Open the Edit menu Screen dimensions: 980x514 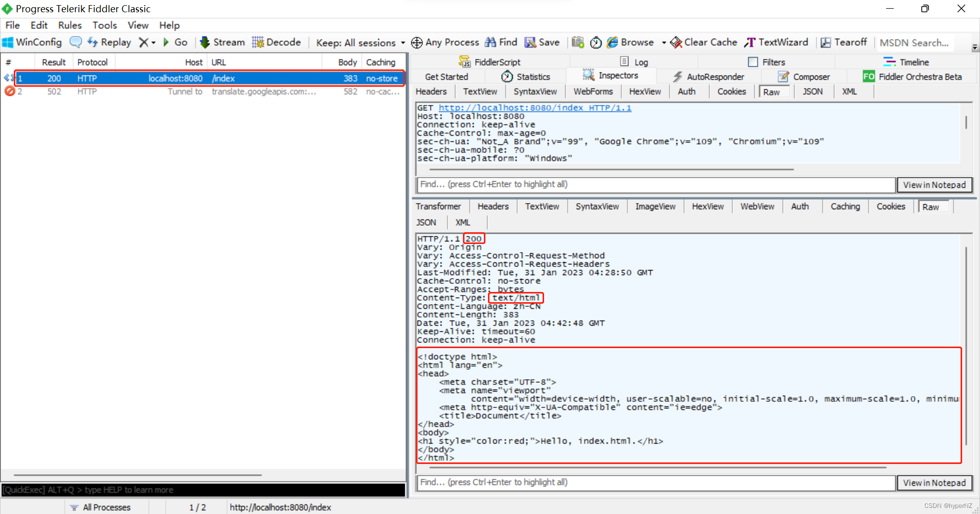click(39, 25)
